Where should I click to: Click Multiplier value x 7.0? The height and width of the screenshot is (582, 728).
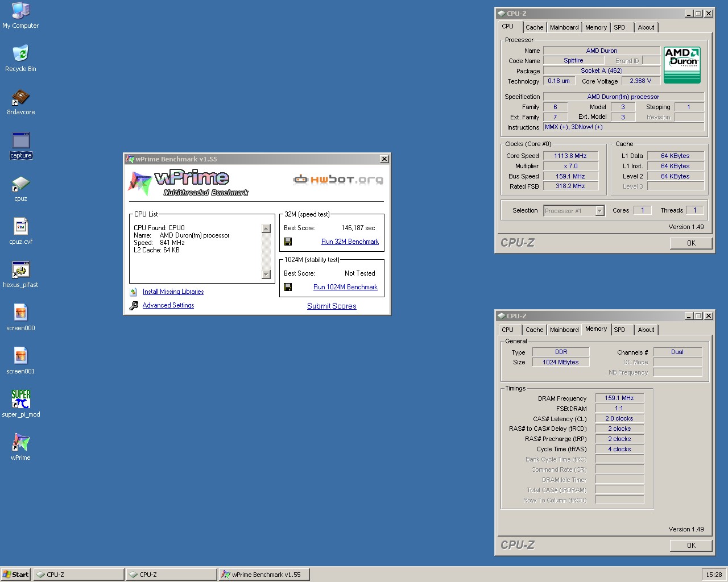[570, 166]
